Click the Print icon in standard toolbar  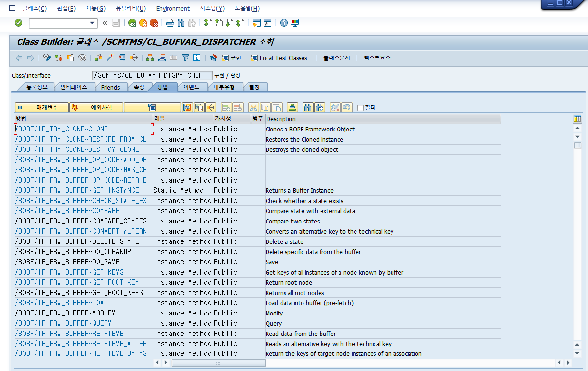coord(170,23)
